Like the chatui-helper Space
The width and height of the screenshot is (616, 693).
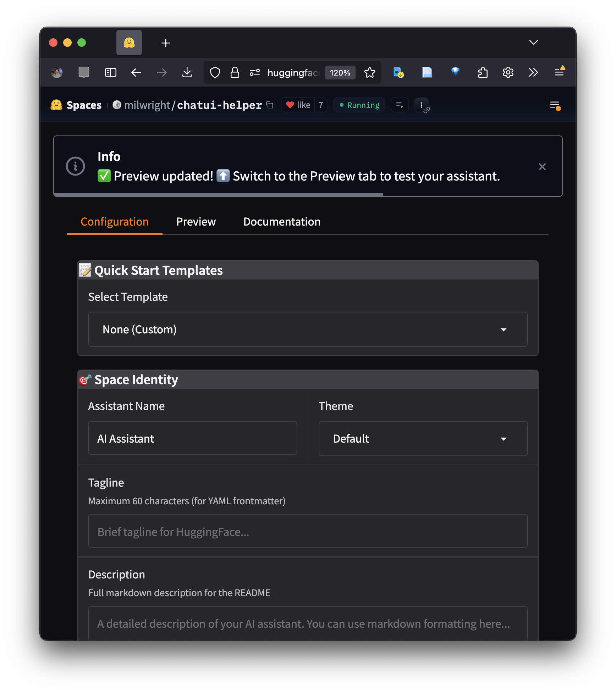coord(298,105)
